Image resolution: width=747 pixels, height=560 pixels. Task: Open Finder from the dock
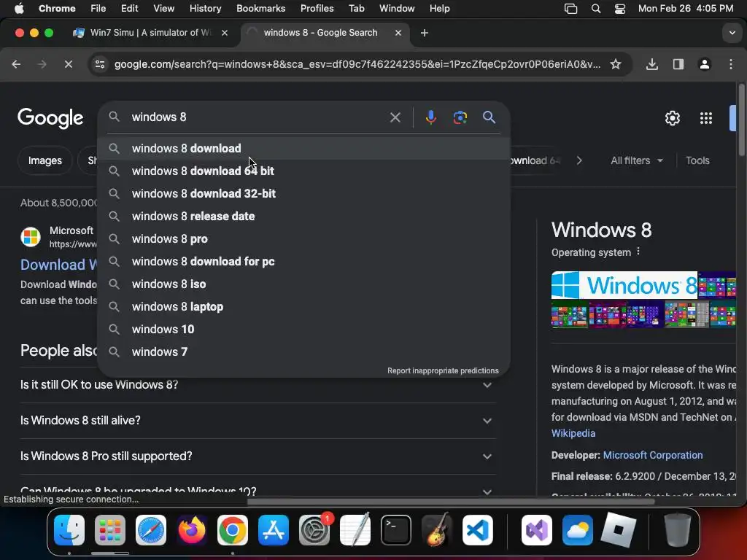coord(69,530)
